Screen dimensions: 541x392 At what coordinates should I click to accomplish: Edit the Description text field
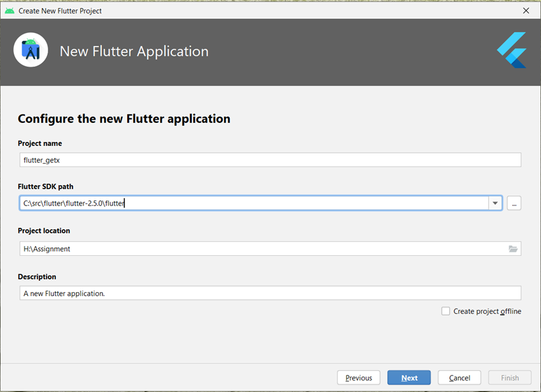tap(270, 293)
